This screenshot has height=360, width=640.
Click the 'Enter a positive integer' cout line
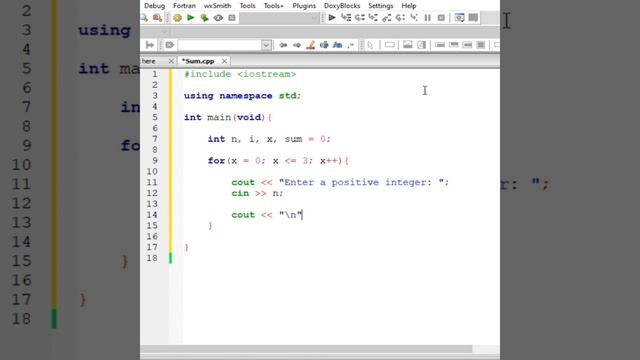tap(340, 182)
